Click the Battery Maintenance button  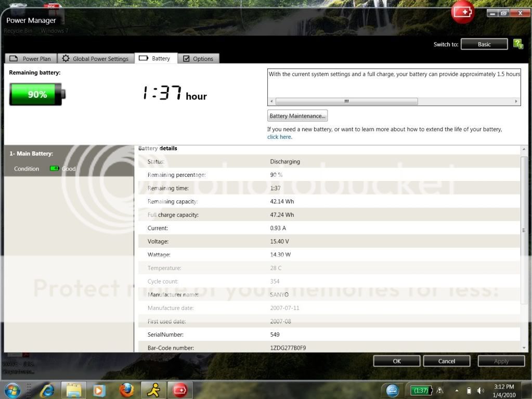point(297,116)
